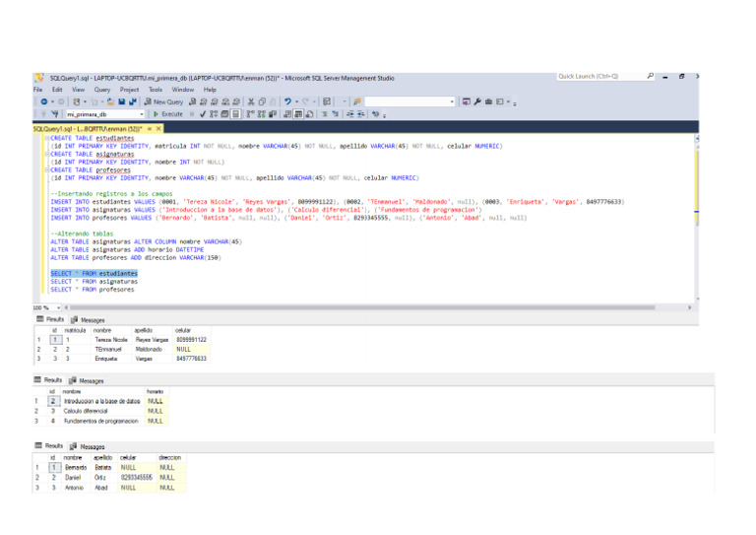This screenshot has width=756, height=535.
Task: Open the Query menu
Action: tap(102, 90)
